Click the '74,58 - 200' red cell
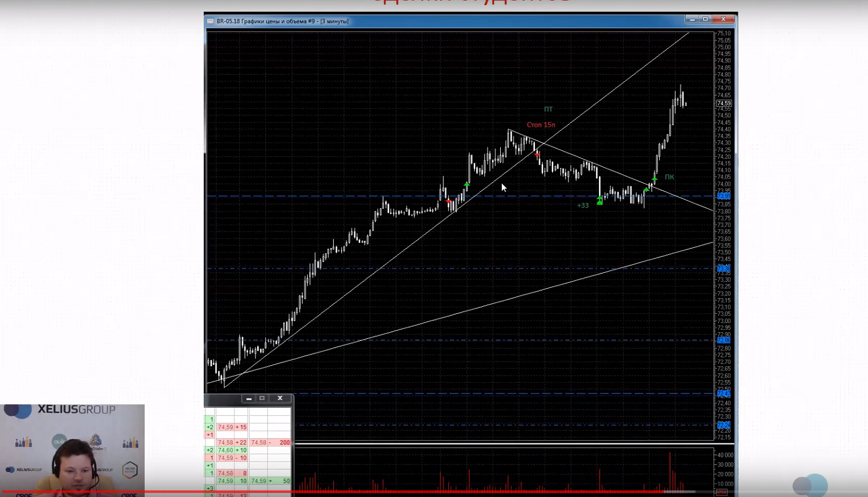The image size is (868, 497). (x=270, y=442)
